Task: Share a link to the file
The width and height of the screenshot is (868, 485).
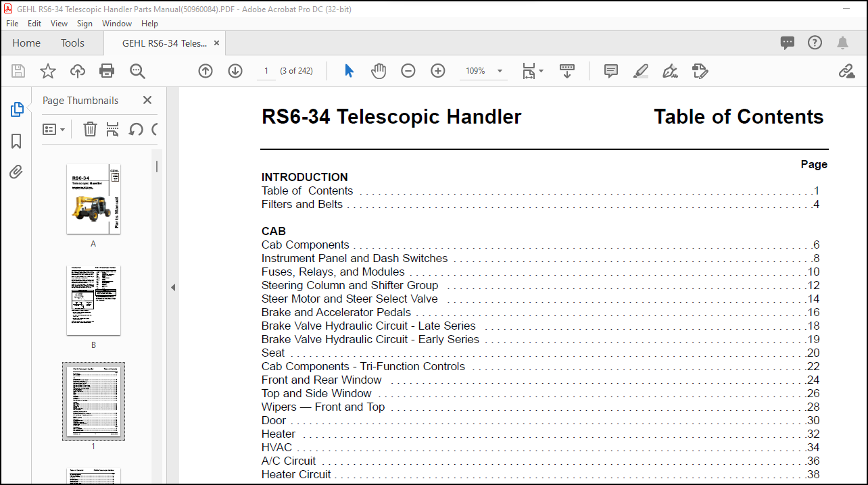Action: tap(846, 71)
